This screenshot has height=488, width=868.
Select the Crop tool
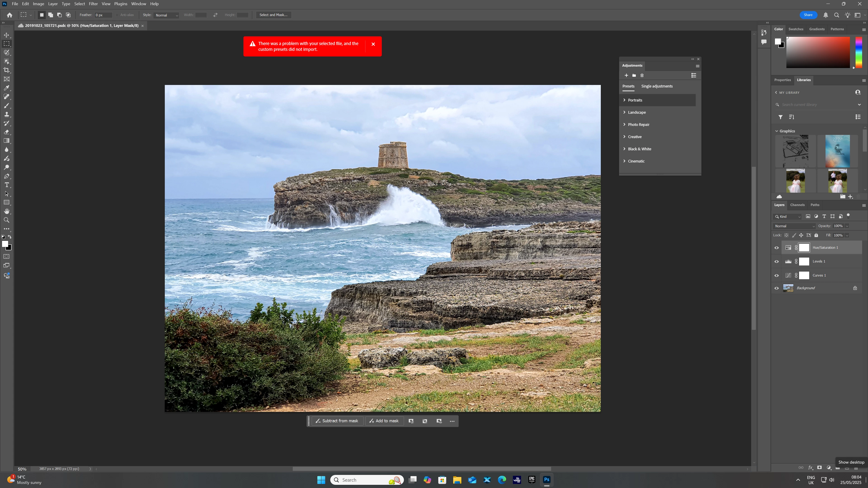pyautogui.click(x=7, y=70)
